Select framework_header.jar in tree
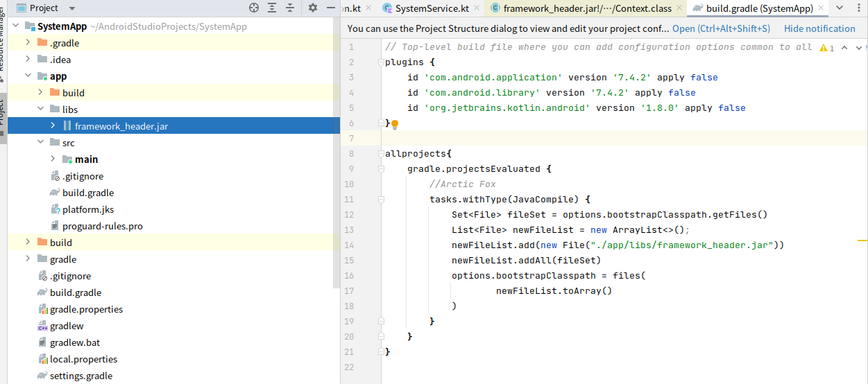 point(173,126)
